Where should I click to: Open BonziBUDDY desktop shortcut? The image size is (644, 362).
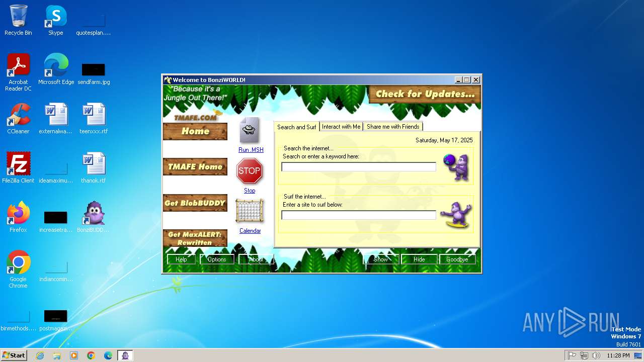93,217
